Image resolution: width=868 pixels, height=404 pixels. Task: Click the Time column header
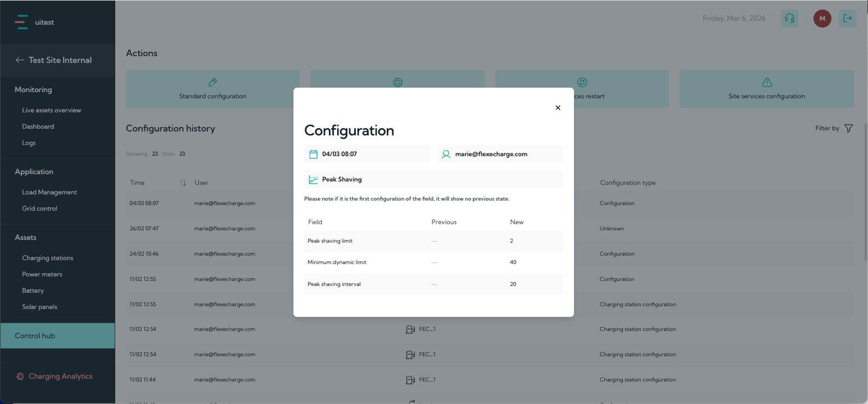click(137, 183)
